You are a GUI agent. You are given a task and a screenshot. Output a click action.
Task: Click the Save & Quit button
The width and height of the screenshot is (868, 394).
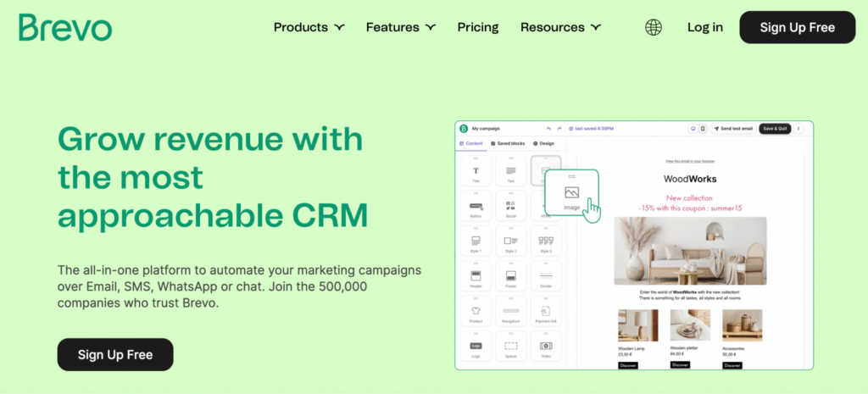[775, 129]
